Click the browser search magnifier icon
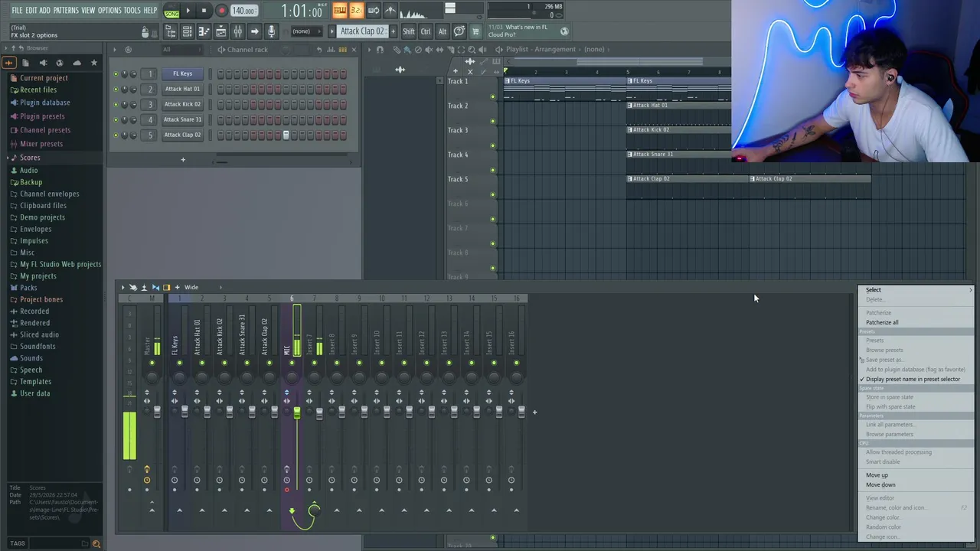Viewport: 980px width, 551px height. pyautogui.click(x=96, y=544)
